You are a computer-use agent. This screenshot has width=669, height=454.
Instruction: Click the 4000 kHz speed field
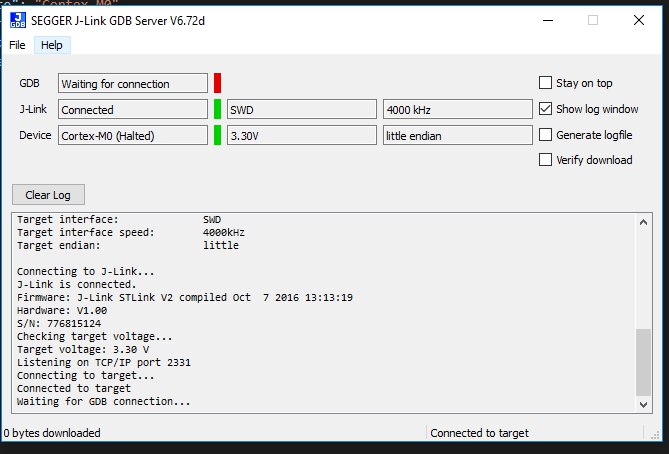coord(458,109)
